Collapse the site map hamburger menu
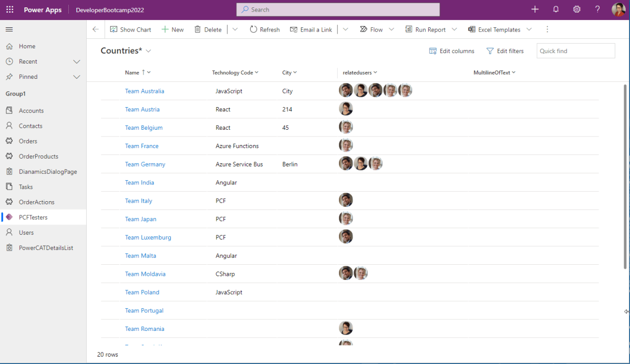Screen dimensions: 630x364 pyautogui.click(x=9, y=29)
